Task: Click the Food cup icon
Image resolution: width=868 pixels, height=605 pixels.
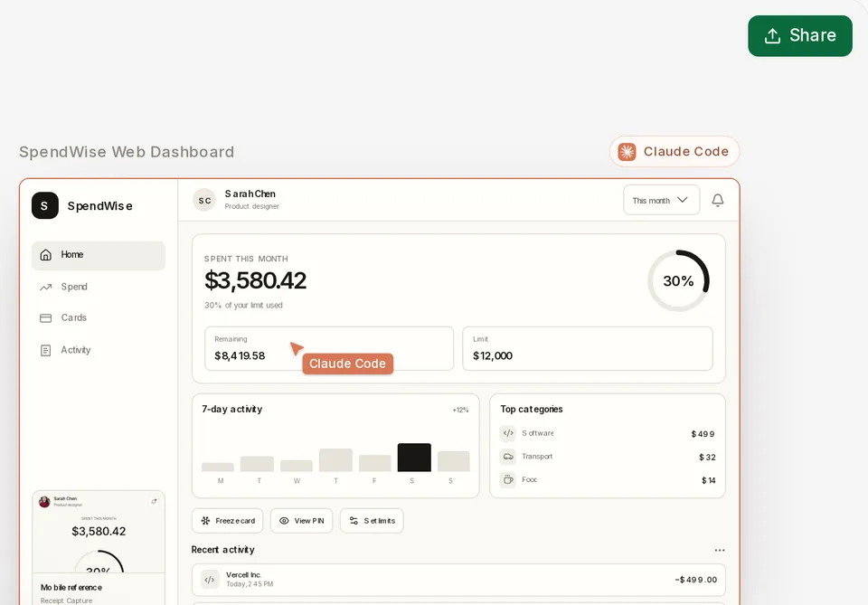Action: point(508,479)
